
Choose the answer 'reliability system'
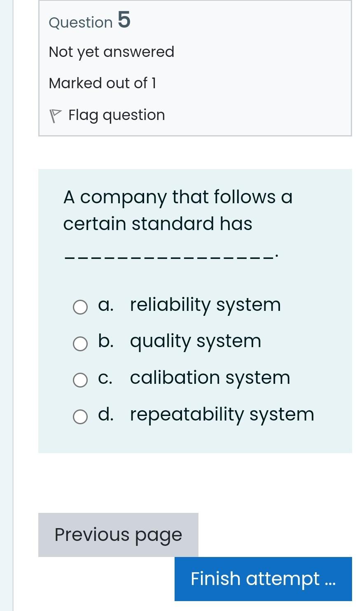point(205,305)
